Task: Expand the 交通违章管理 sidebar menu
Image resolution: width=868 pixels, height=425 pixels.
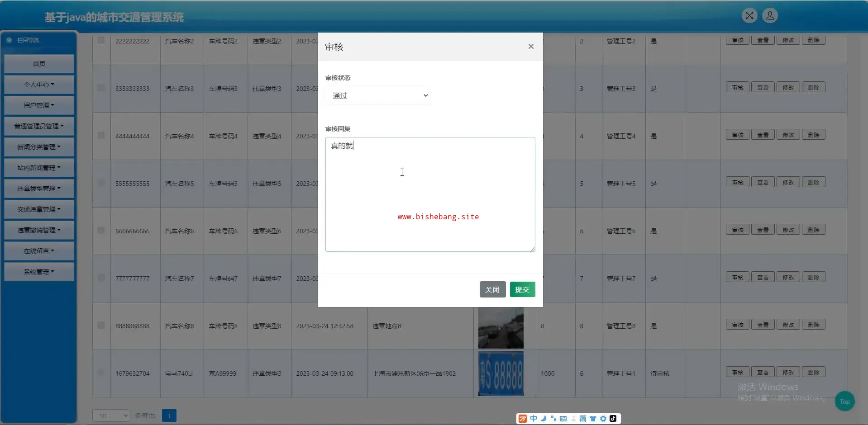Action: click(39, 209)
